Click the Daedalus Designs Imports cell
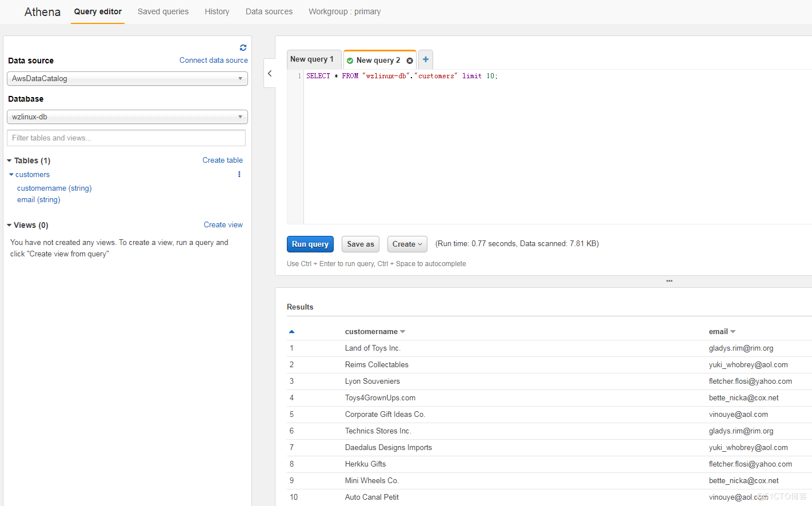 click(389, 448)
